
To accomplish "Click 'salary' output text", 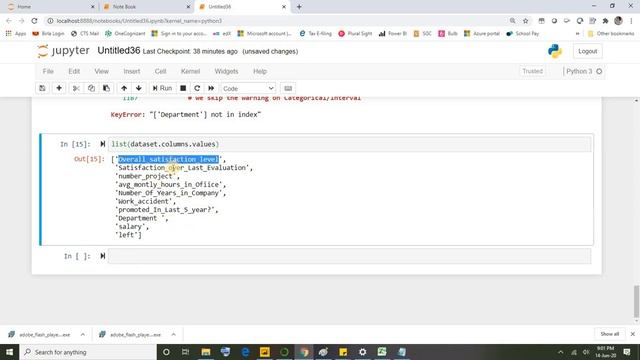I will (x=130, y=227).
